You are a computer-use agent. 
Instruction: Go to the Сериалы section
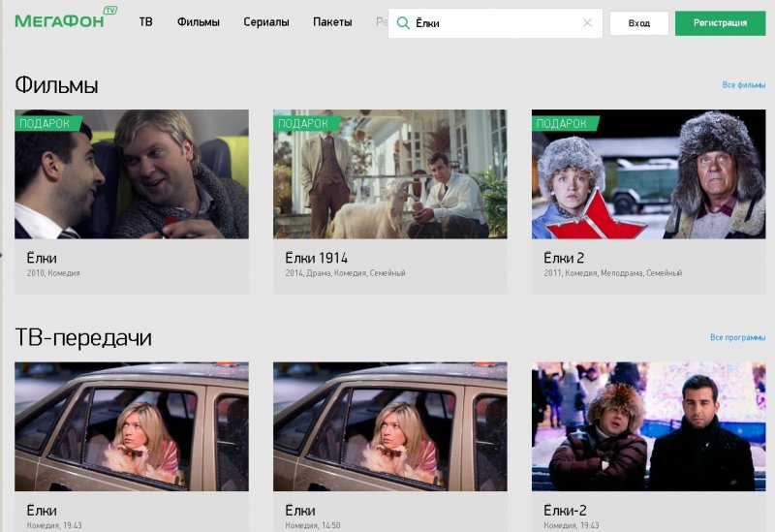pyautogui.click(x=265, y=22)
